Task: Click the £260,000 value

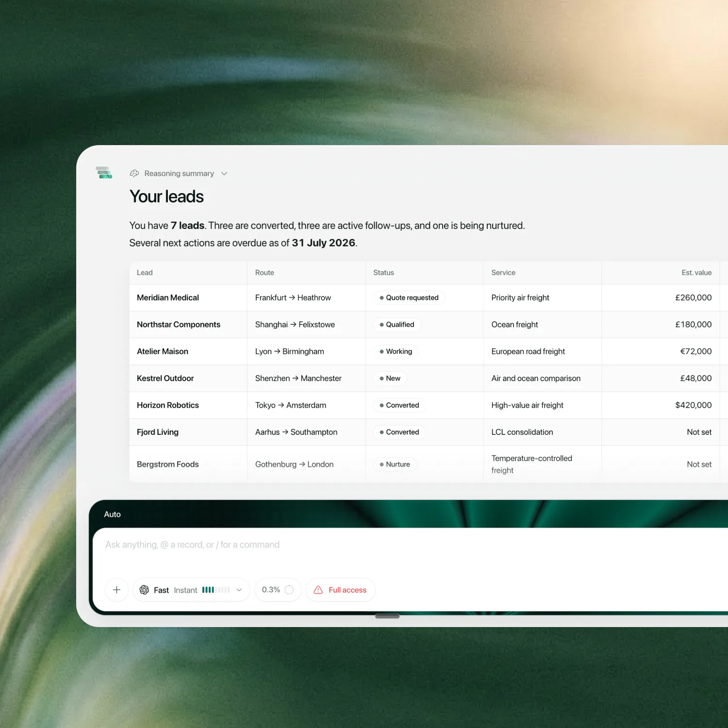Action: point(694,298)
